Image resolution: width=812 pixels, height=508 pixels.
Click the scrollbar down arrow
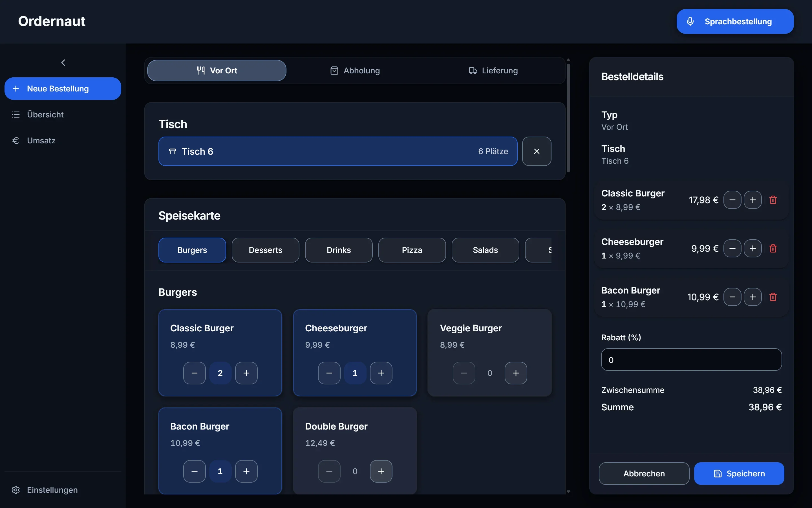(x=568, y=492)
